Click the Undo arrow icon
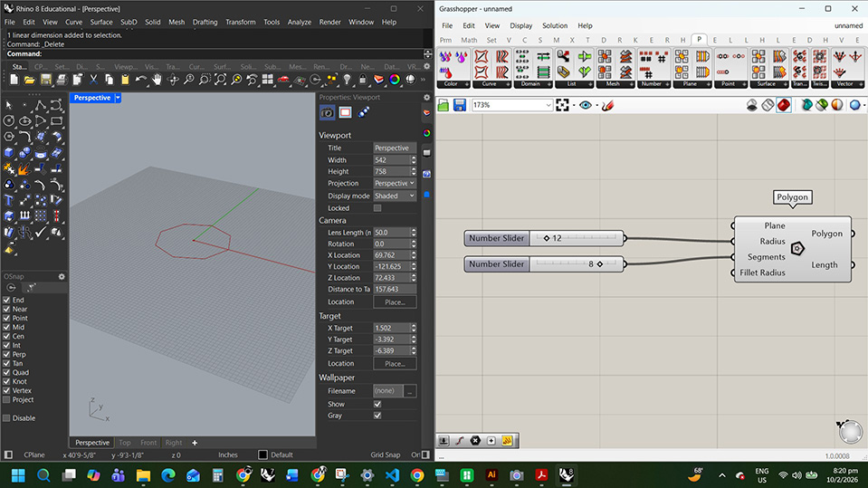 pos(140,80)
